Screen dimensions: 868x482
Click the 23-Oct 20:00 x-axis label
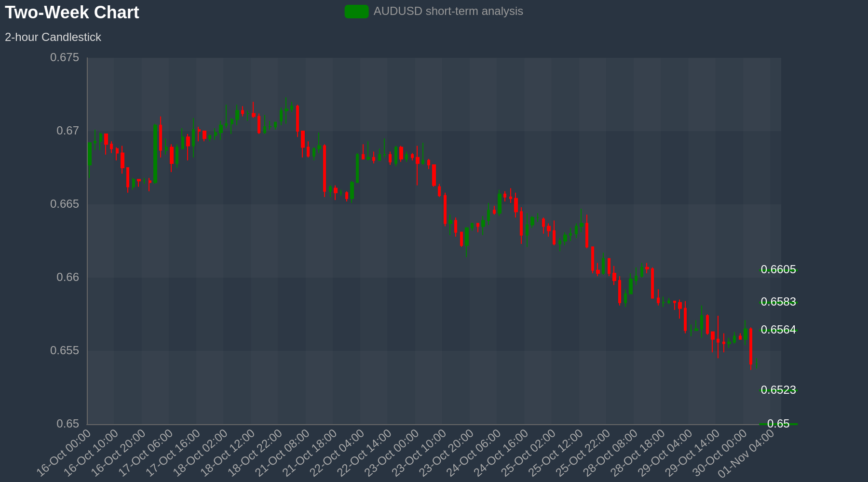point(447,453)
